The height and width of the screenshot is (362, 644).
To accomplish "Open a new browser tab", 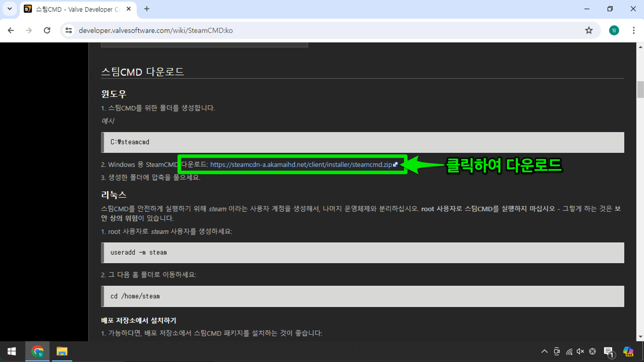I will [147, 9].
